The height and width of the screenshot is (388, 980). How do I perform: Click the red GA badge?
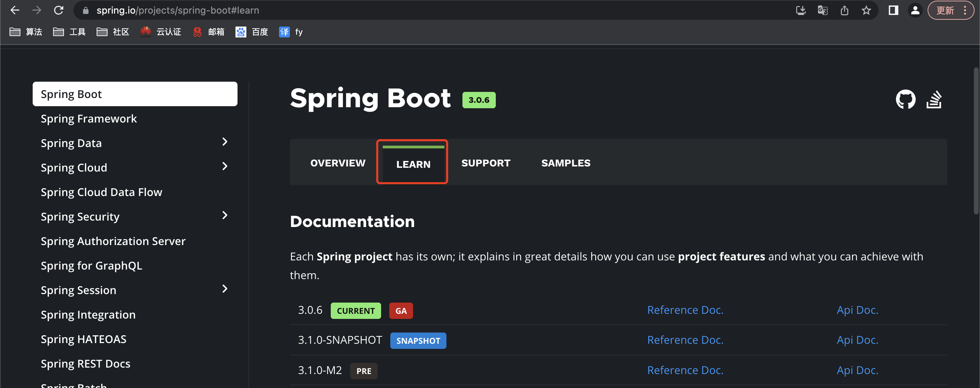click(401, 311)
